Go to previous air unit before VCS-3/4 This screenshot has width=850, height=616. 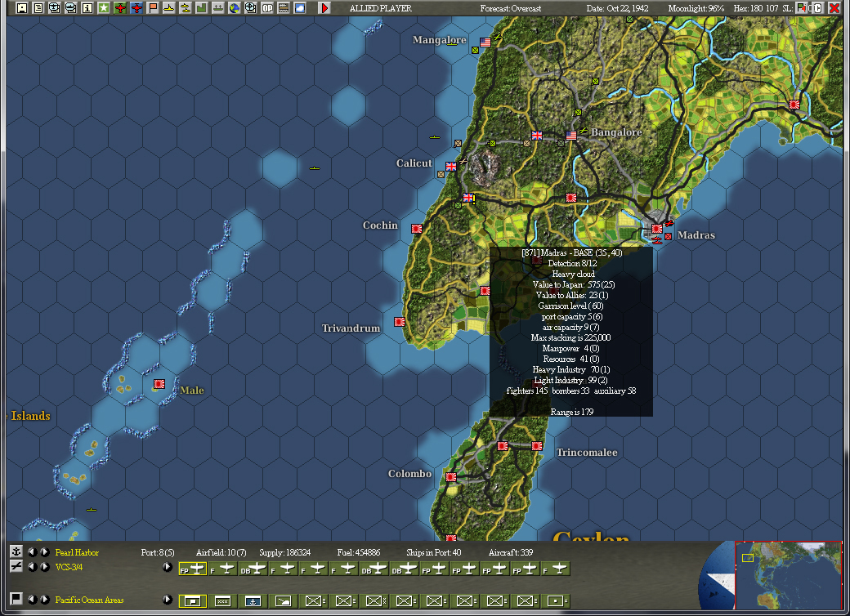(33, 567)
